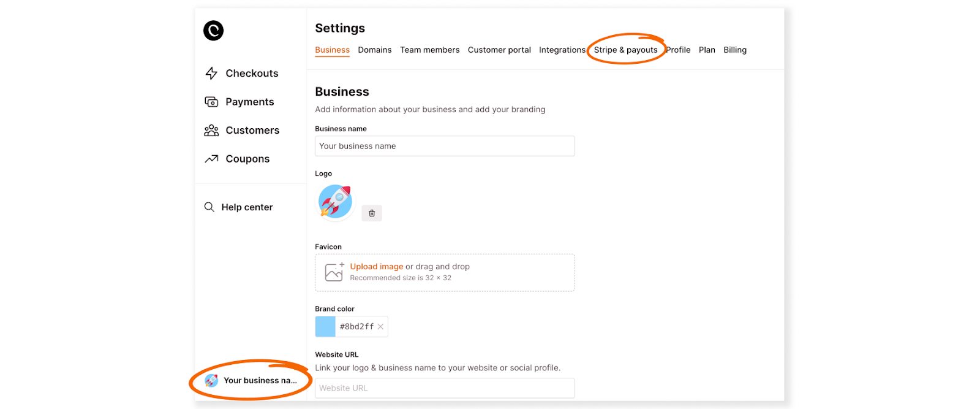
Task: Click the Upload image link
Action: [x=377, y=267]
